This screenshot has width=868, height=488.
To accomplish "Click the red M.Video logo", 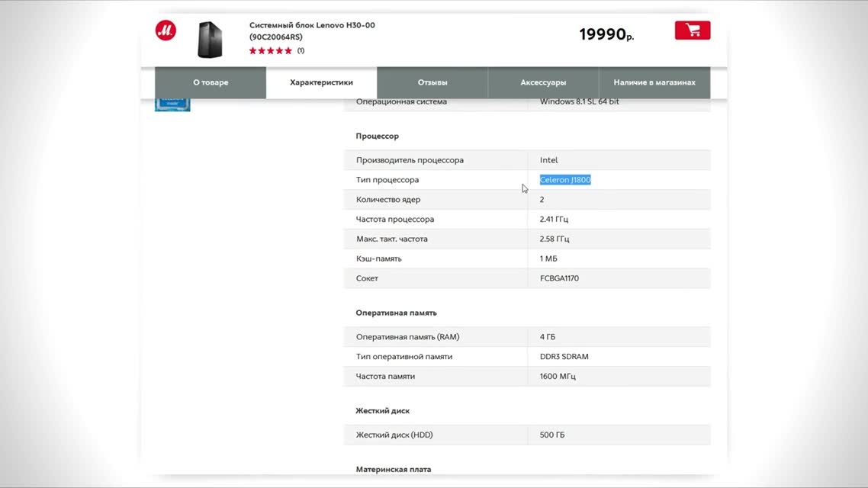I will [166, 30].
